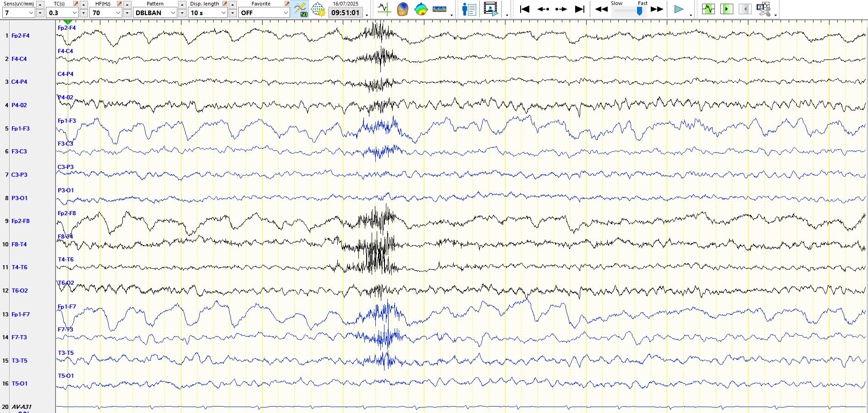
Task: Click the waveform clip scissors tool
Action: (x=764, y=9)
